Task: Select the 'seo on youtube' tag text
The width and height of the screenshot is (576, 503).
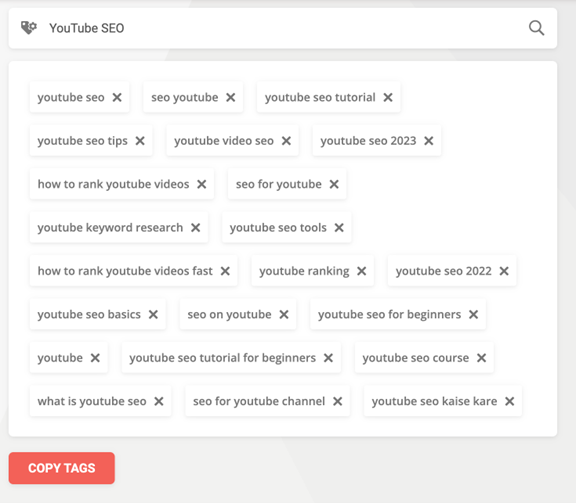Action: click(x=229, y=315)
